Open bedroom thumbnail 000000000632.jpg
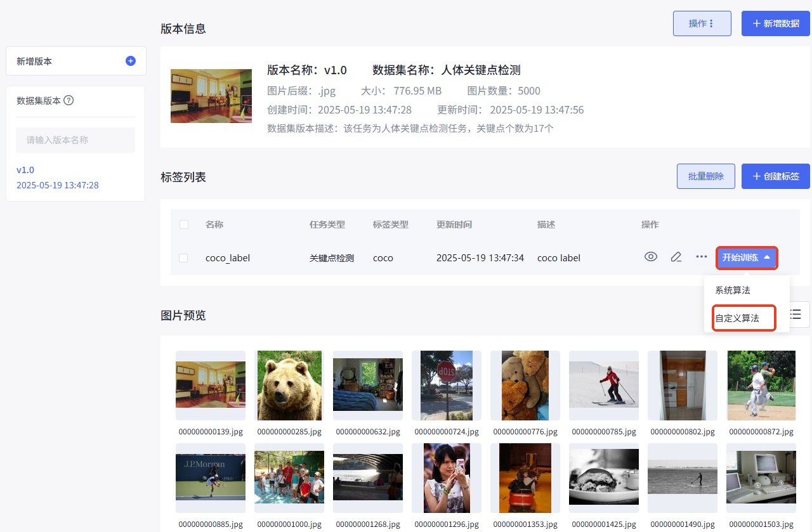 coord(368,385)
